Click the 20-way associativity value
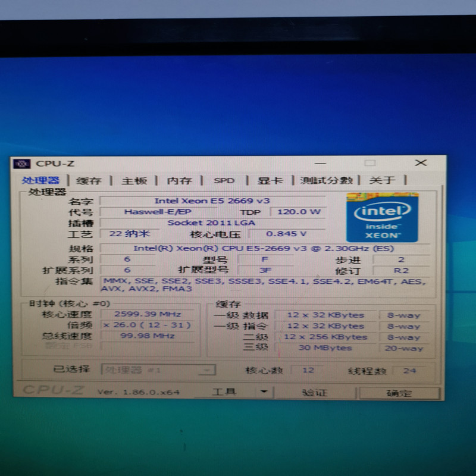 404,348
